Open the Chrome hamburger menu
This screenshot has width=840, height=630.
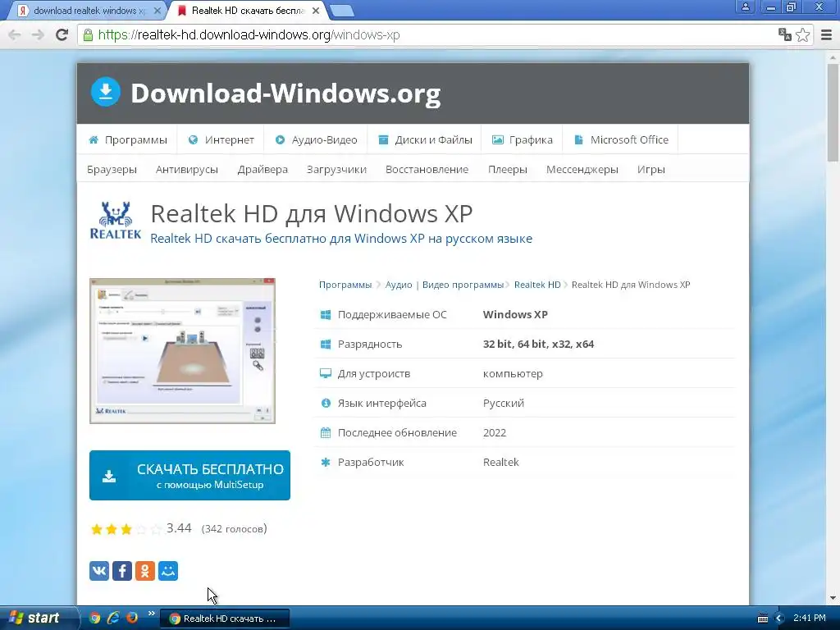click(x=827, y=34)
